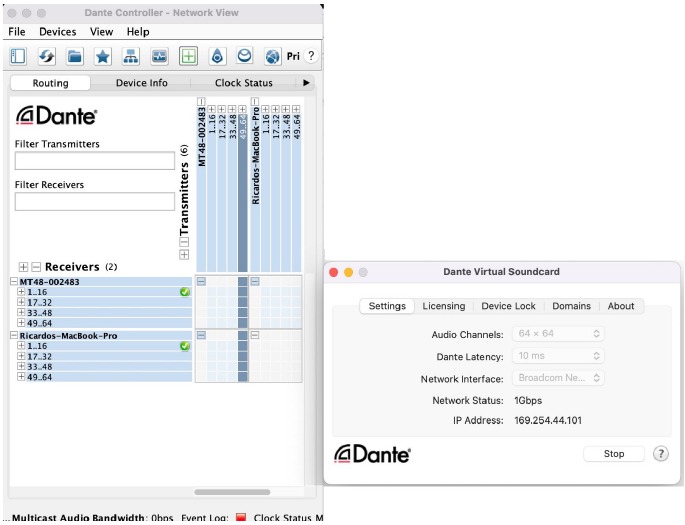Click matrix minus icon at Ricardos receiver and Ricardos transmitter
The width and height of the screenshot is (685, 525).
(x=255, y=335)
